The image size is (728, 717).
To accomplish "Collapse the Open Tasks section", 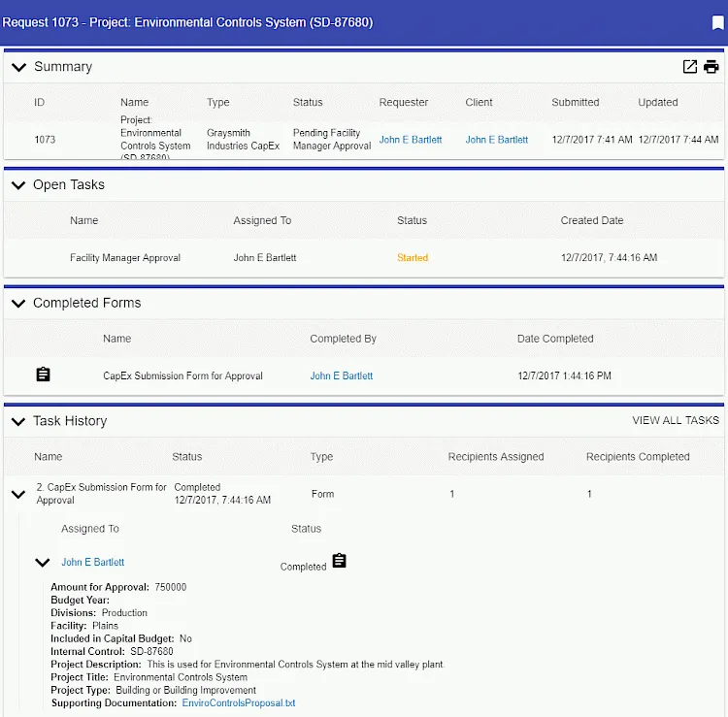I will (x=17, y=185).
